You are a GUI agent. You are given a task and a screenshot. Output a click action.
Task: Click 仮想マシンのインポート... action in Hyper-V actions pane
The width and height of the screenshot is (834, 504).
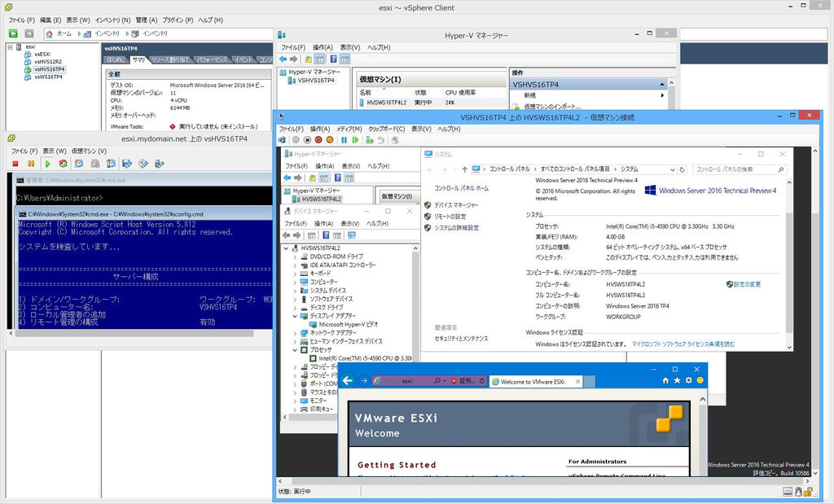click(552, 107)
